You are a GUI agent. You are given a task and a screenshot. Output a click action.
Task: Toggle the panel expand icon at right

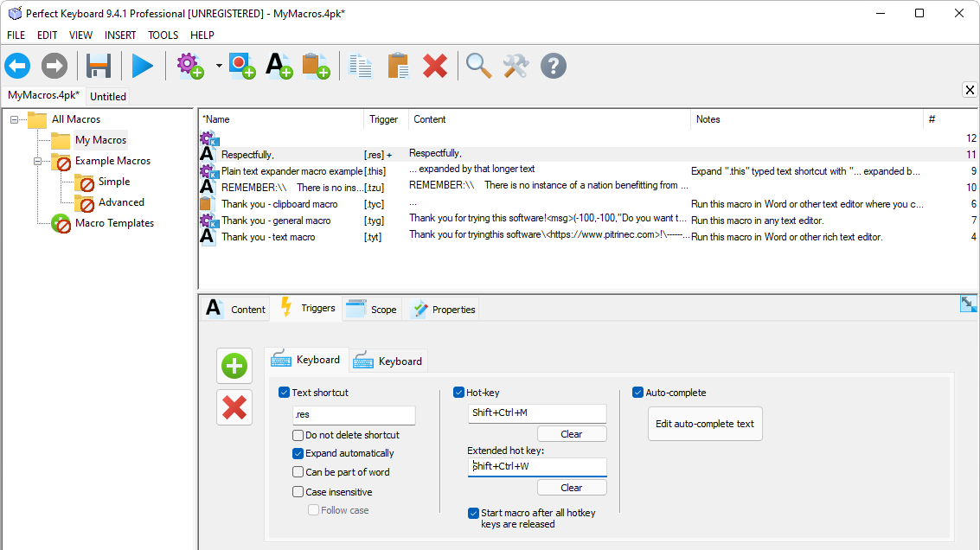[968, 304]
